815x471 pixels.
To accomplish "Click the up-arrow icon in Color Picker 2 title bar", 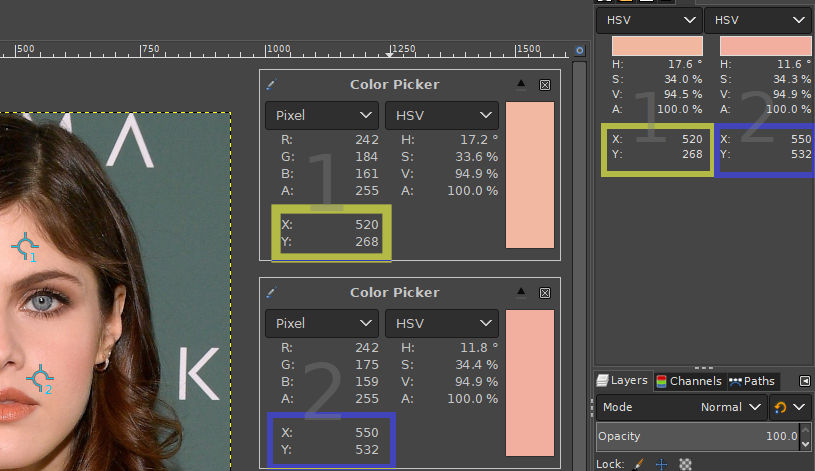I will (x=521, y=292).
